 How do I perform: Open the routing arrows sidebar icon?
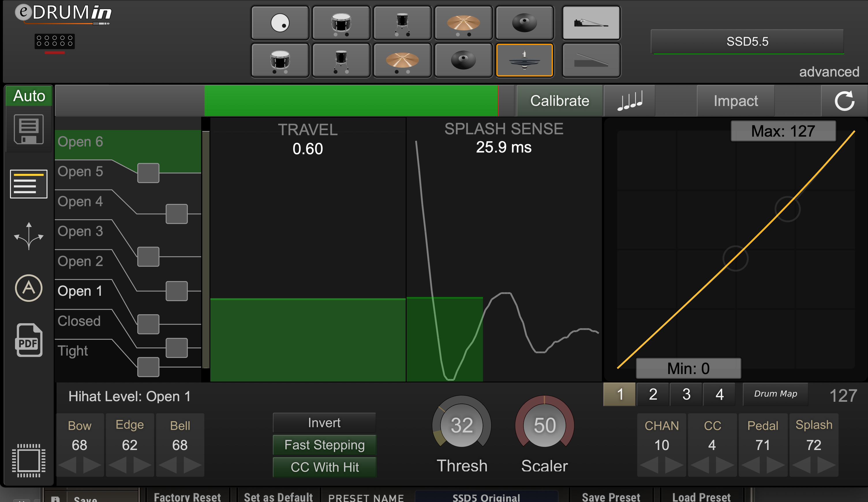(x=29, y=236)
